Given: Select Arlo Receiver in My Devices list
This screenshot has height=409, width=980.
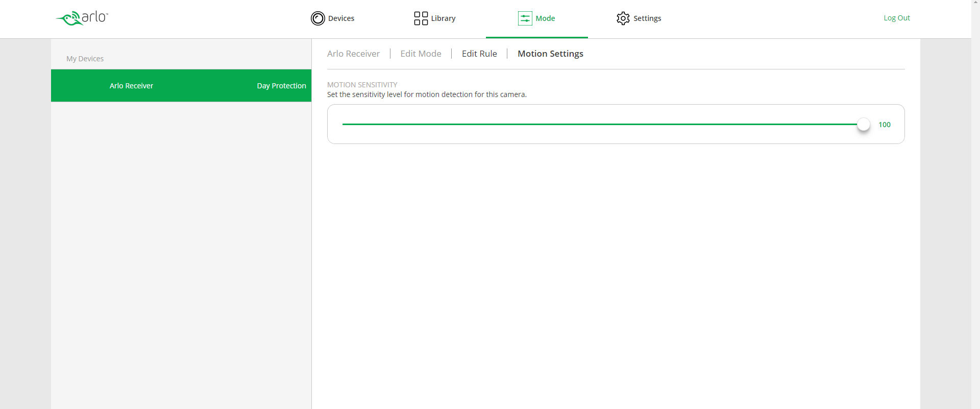Looking at the screenshot, I should (131, 86).
